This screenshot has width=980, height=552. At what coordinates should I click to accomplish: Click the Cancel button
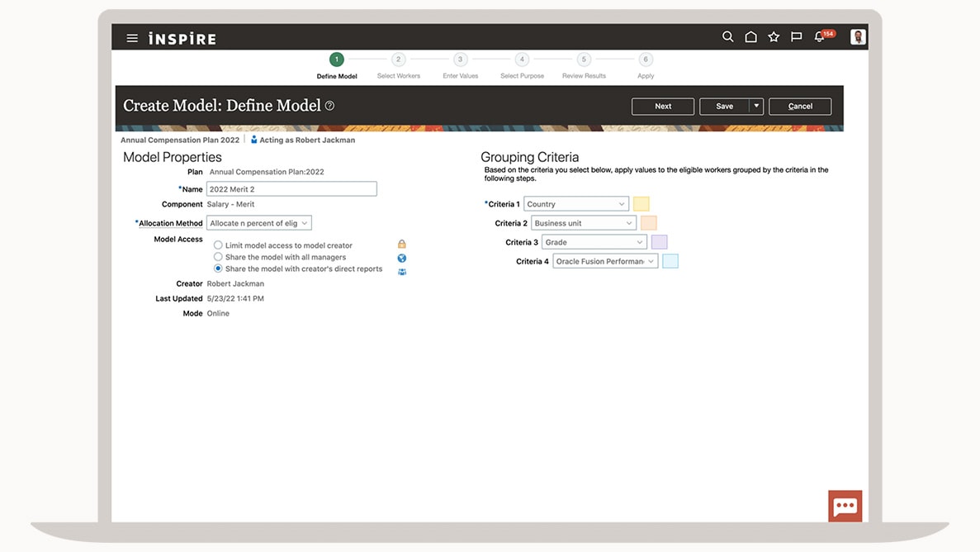click(x=799, y=107)
